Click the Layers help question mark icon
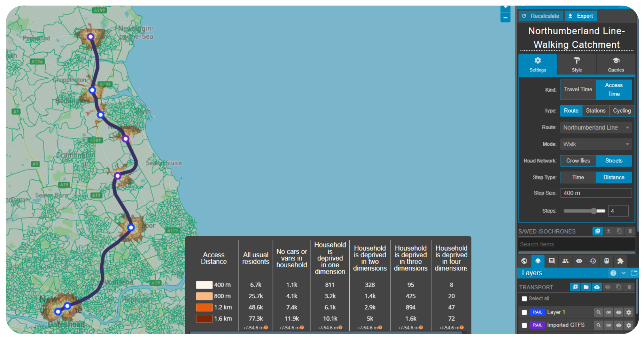 pyautogui.click(x=613, y=273)
